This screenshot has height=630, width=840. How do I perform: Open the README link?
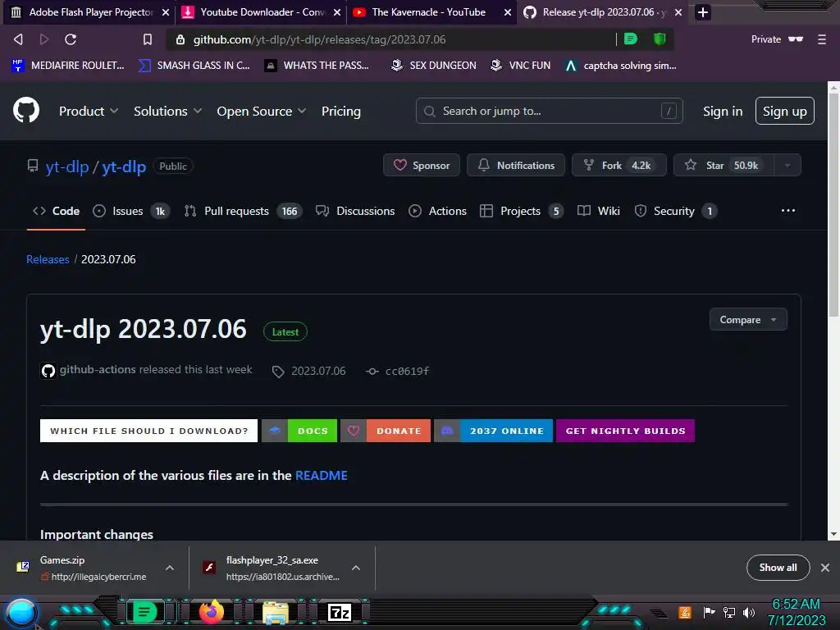click(321, 475)
